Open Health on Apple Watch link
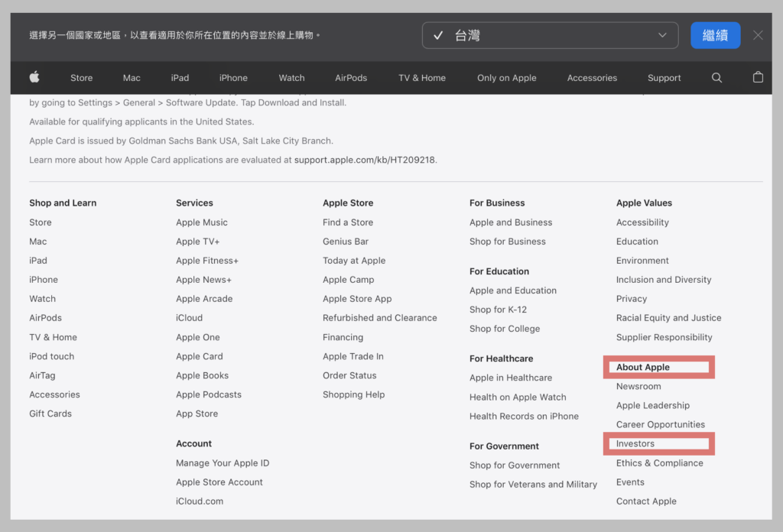 (518, 397)
